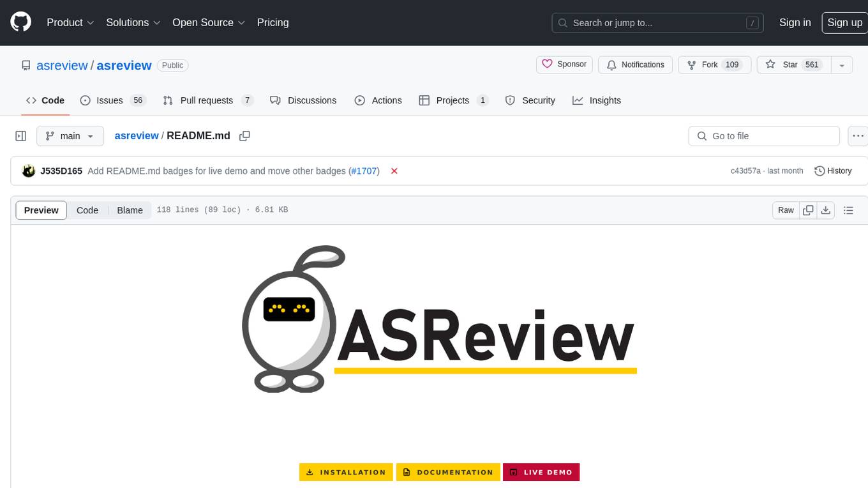Copy the README.md file path
Image resolution: width=868 pixels, height=488 pixels.
(244, 136)
